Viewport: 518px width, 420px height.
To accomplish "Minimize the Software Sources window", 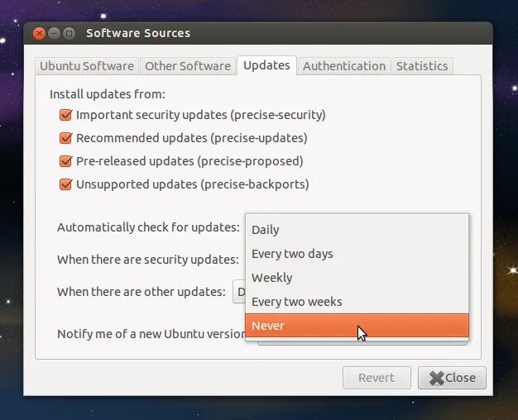I will point(54,33).
